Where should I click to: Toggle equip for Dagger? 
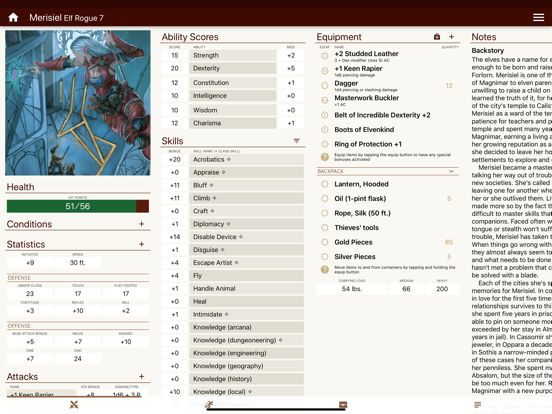coord(325,86)
